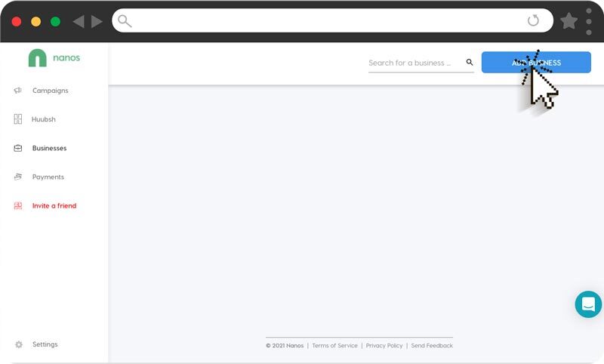Select Invite a friend
The width and height of the screenshot is (604, 364).
click(54, 205)
